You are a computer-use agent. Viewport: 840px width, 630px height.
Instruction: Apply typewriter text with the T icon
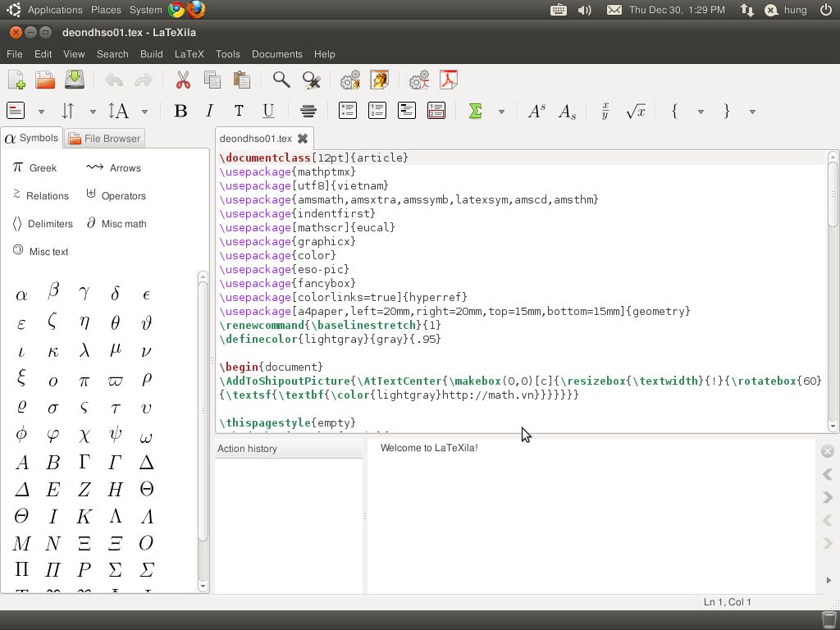pyautogui.click(x=239, y=111)
